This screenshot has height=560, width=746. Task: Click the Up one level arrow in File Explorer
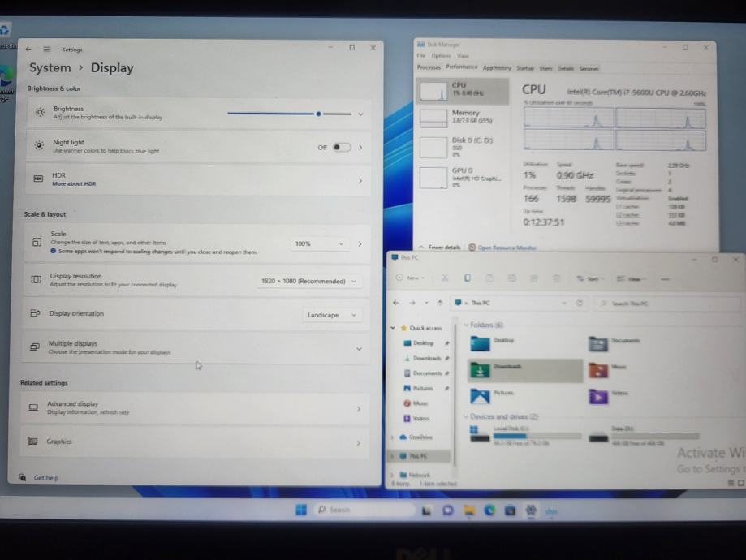[x=440, y=303]
